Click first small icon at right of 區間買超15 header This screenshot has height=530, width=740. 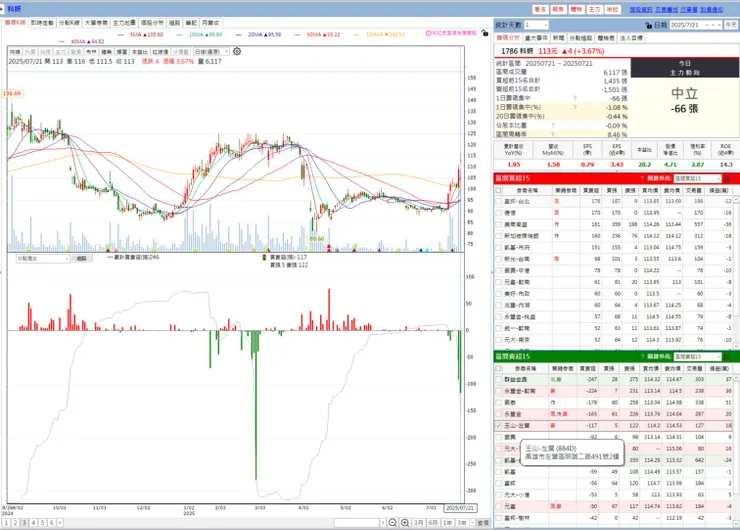click(x=727, y=178)
